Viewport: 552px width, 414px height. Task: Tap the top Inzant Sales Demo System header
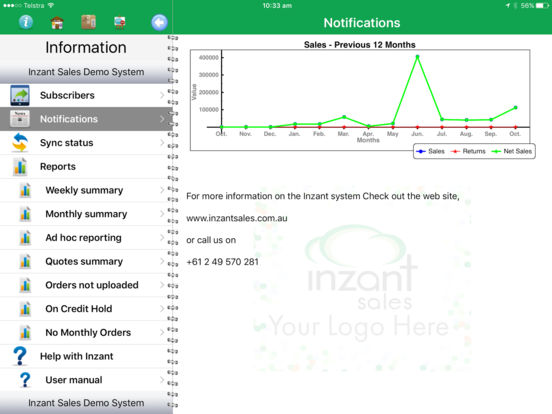[x=86, y=72]
